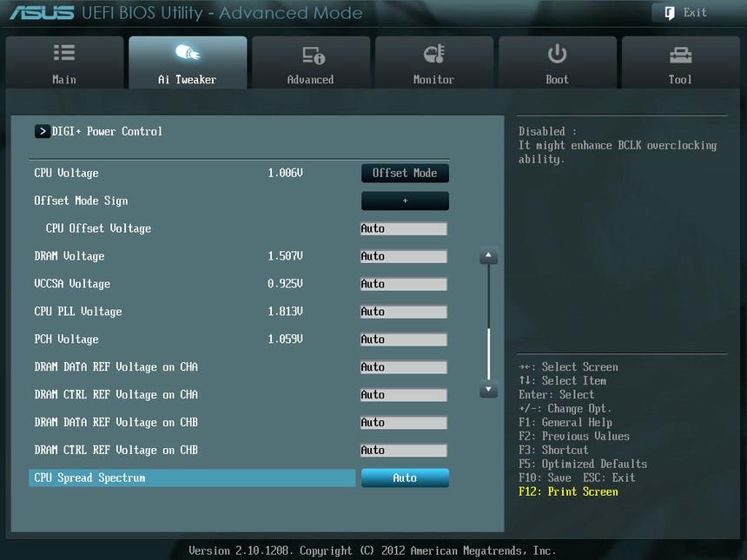
Task: Go to the Monitor tab
Action: (x=434, y=63)
